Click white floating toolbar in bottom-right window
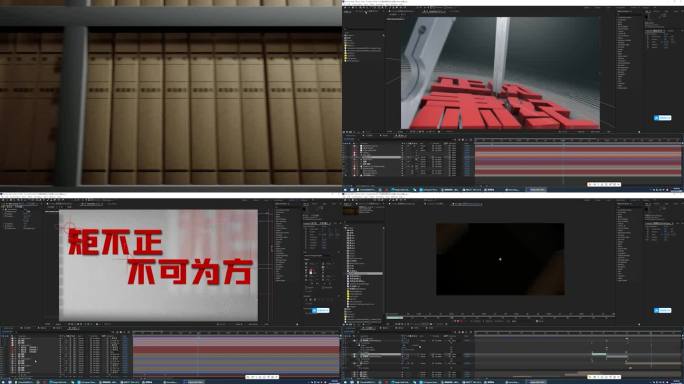This screenshot has width=684, height=384. [604, 377]
